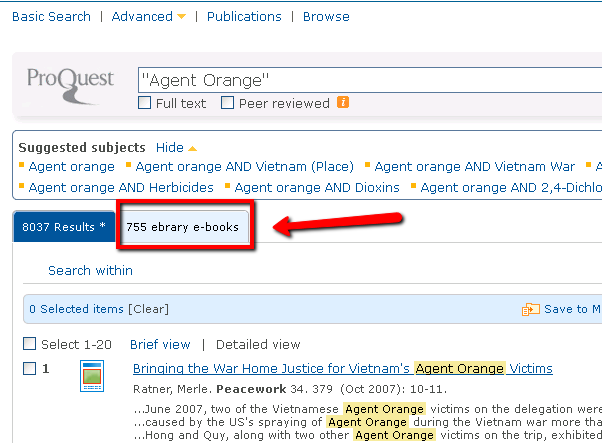This screenshot has width=602, height=443.
Task: Switch to Detailed view
Action: [x=258, y=344]
